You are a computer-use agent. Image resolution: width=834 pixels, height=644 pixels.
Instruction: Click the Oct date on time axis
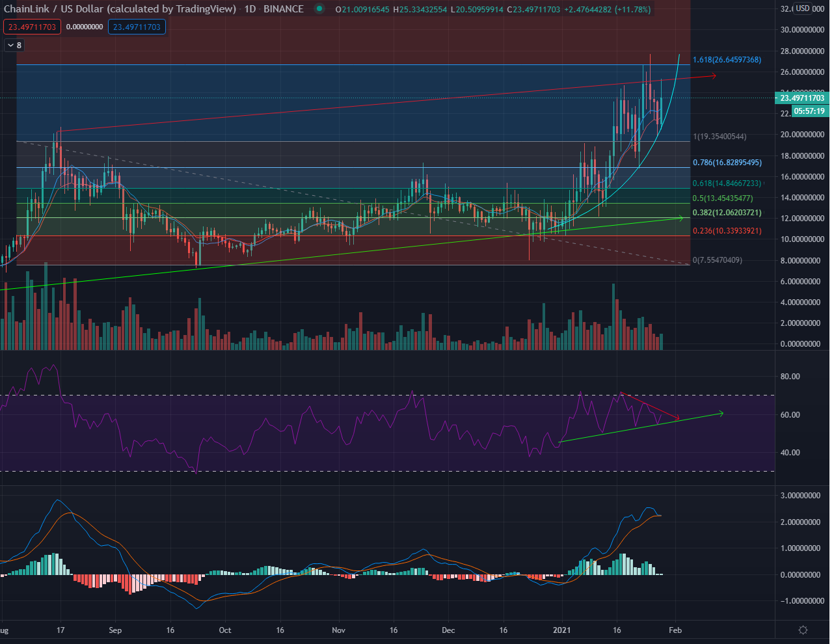tap(225, 630)
